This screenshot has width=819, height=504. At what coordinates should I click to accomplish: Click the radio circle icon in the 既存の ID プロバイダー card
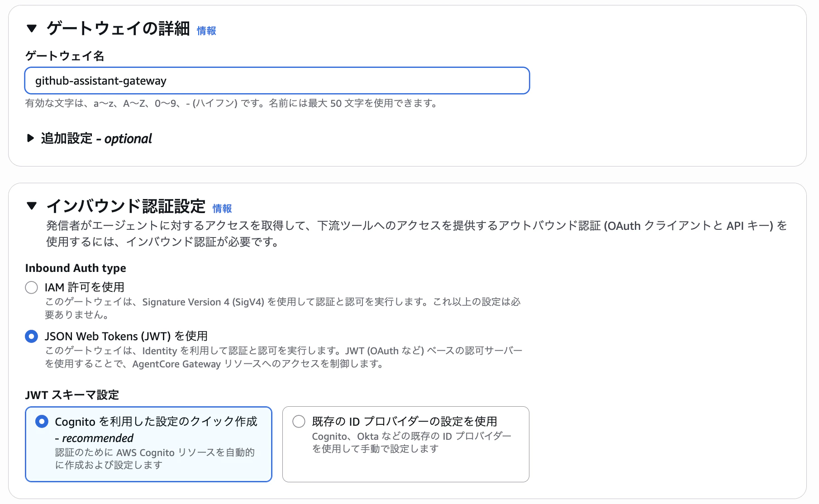(x=298, y=421)
